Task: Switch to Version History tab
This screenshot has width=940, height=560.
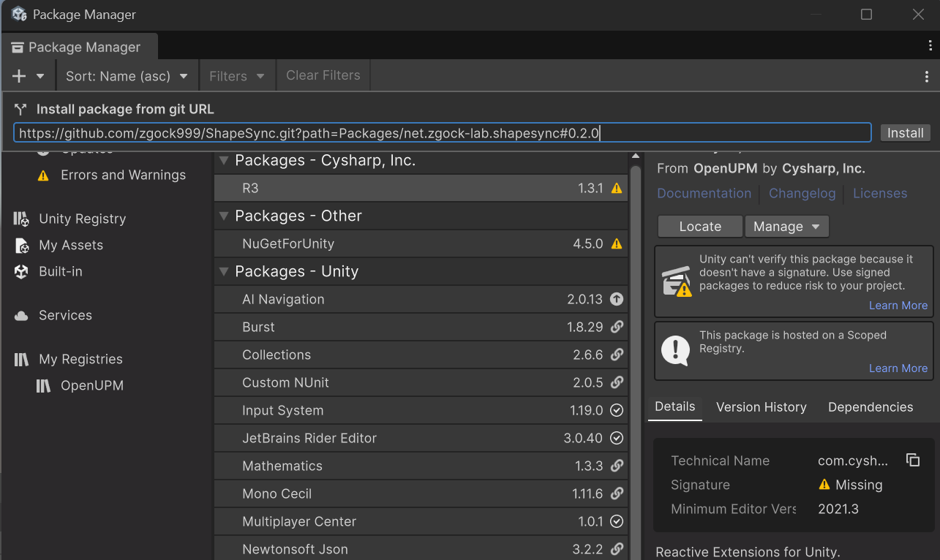Action: pyautogui.click(x=761, y=407)
